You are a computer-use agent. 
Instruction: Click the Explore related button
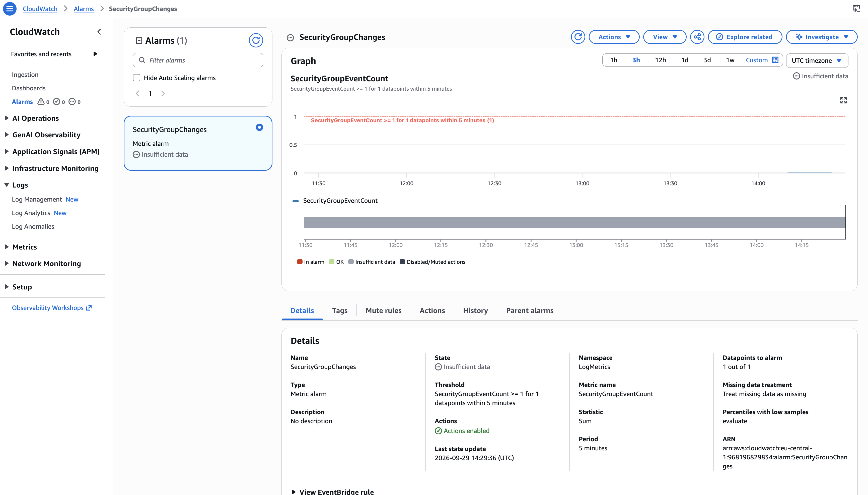tap(745, 37)
